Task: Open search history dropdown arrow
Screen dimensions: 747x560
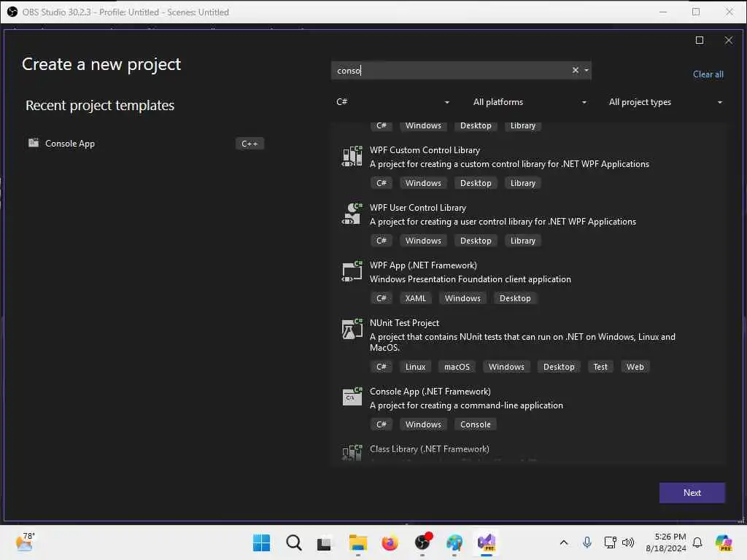Action: coord(587,71)
